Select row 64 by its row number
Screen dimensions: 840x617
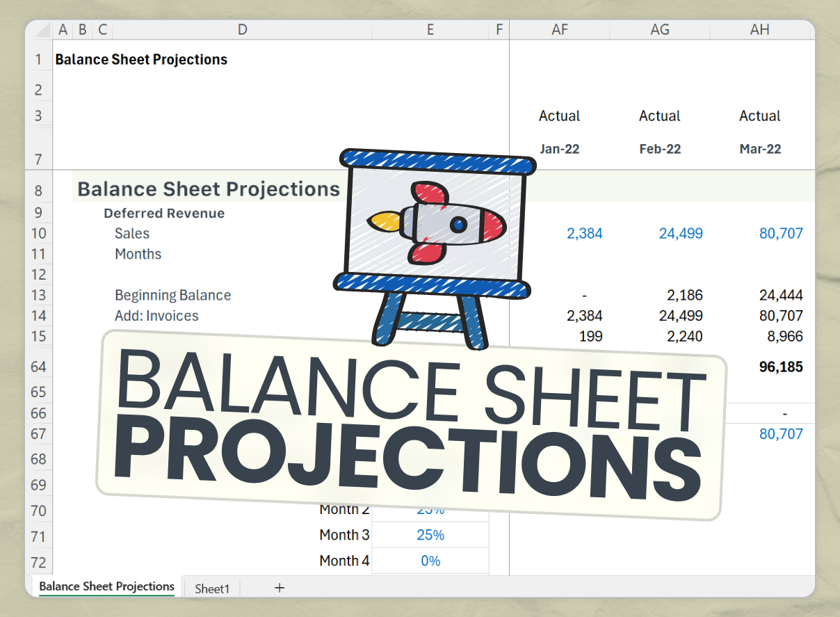click(39, 367)
